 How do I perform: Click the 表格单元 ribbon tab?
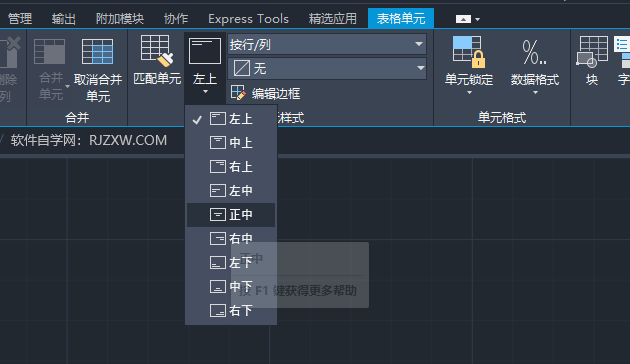coord(401,18)
